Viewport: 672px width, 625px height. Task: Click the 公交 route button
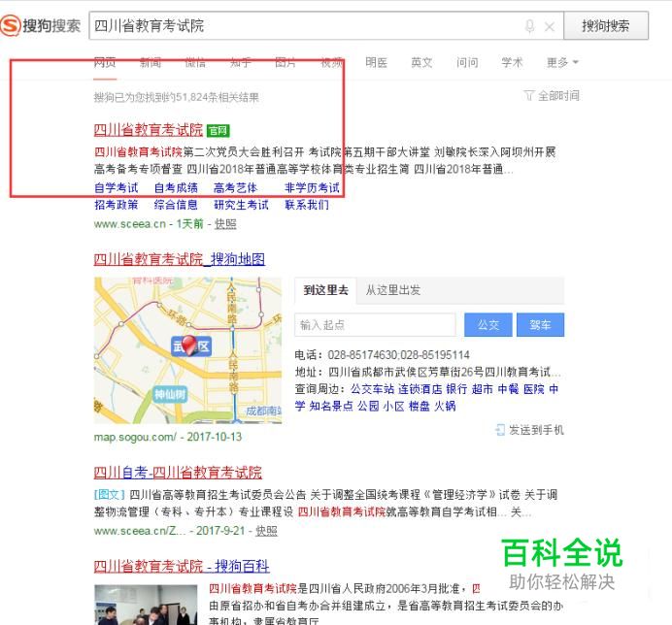[x=488, y=325]
